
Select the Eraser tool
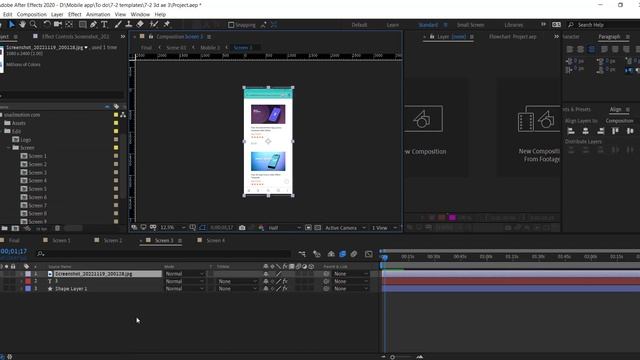(x=140, y=24)
